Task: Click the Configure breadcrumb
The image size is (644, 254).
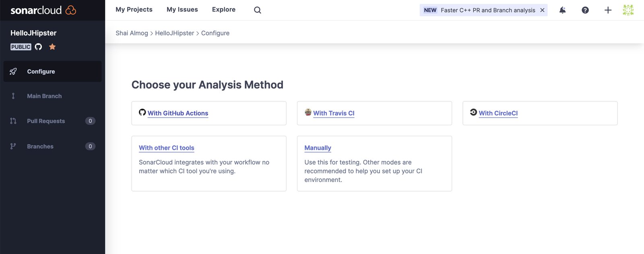Action: (215, 33)
